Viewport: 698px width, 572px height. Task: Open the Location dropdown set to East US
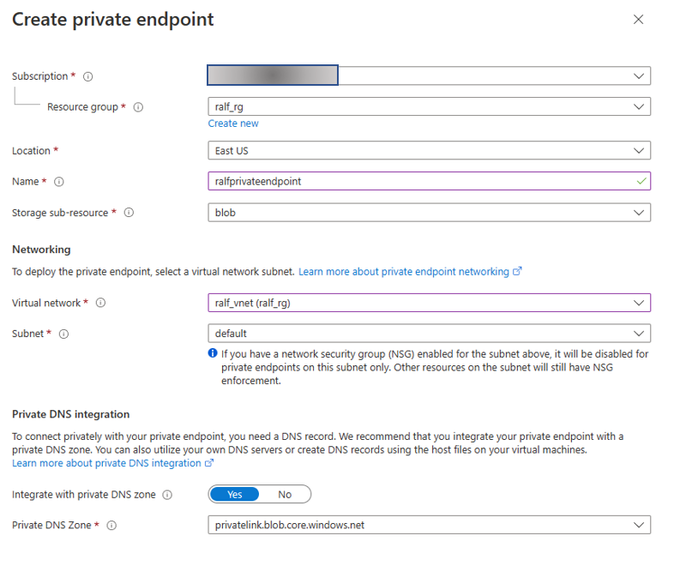(x=638, y=151)
